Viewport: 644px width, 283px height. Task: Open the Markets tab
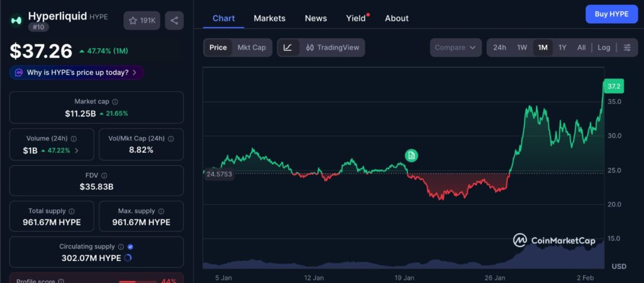tap(269, 18)
